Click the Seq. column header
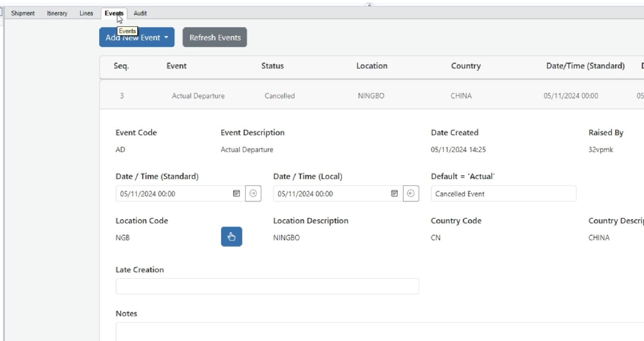Screen dimensions: 644x341 121,66
